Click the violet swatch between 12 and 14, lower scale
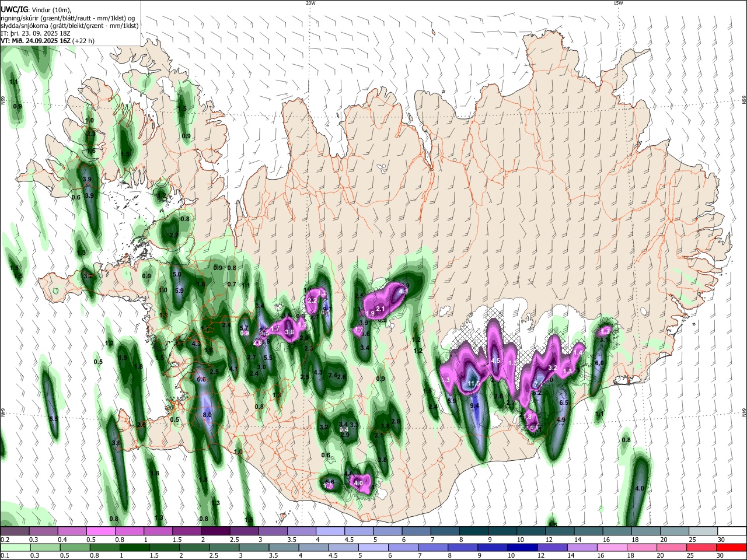 click(x=551, y=547)
